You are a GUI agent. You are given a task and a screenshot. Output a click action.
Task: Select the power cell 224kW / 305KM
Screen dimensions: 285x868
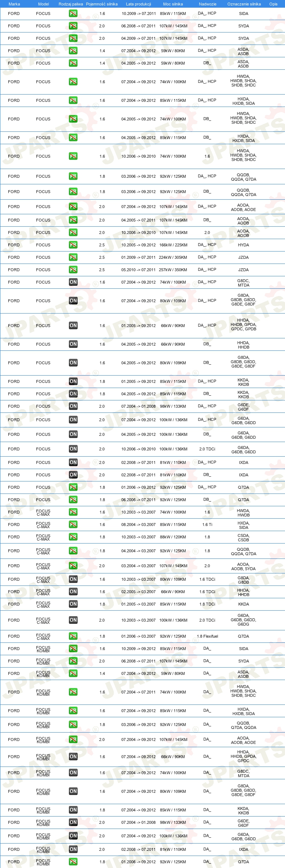click(x=173, y=257)
